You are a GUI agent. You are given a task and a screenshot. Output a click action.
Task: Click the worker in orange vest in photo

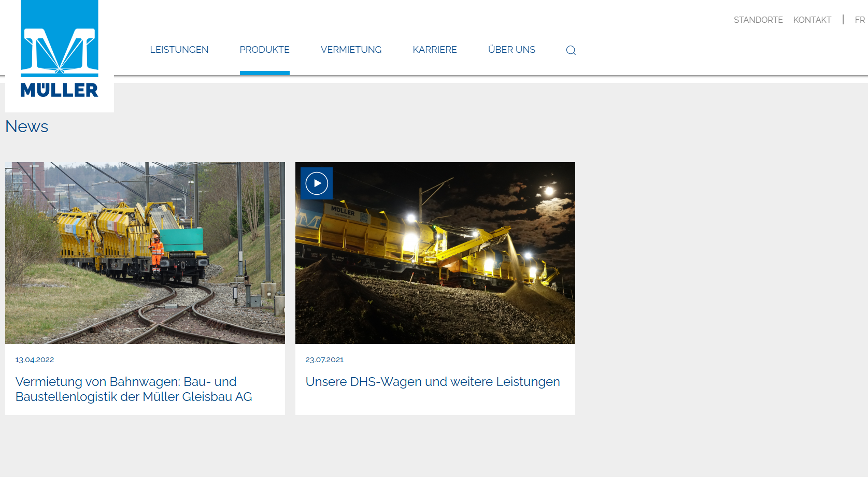156,253
